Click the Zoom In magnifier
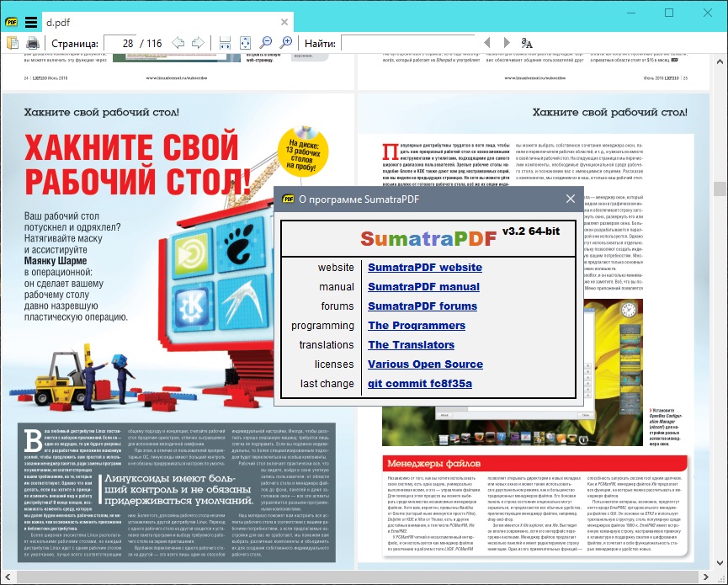This screenshot has width=728, height=585. [286, 43]
